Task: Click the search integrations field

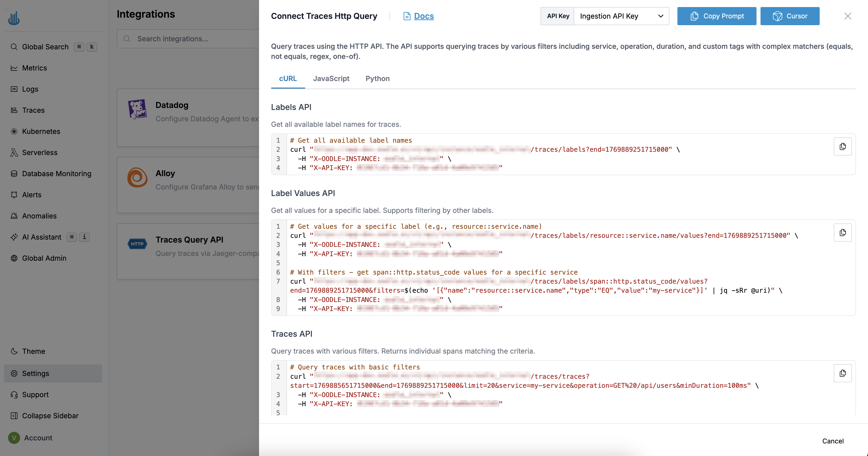Action: 189,39
